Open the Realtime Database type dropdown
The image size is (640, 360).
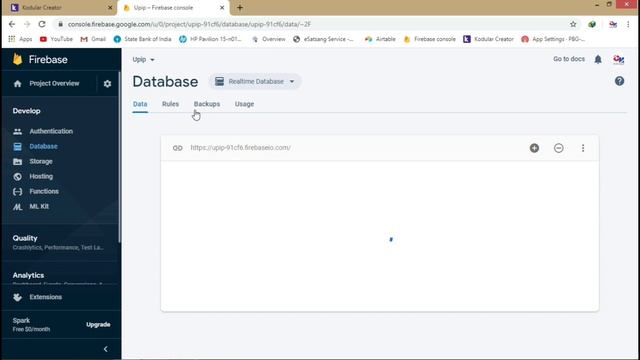(x=255, y=82)
